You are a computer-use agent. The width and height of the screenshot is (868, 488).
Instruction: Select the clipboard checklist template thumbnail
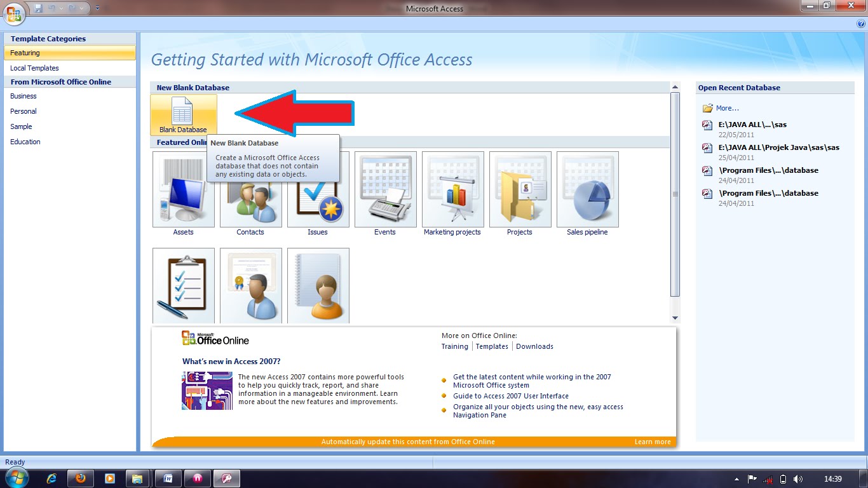pos(184,285)
